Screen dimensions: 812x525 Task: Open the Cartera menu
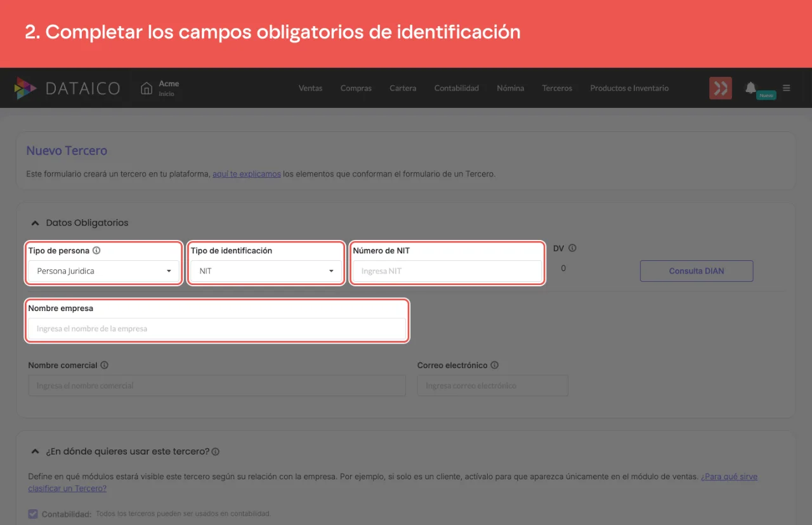coord(403,88)
